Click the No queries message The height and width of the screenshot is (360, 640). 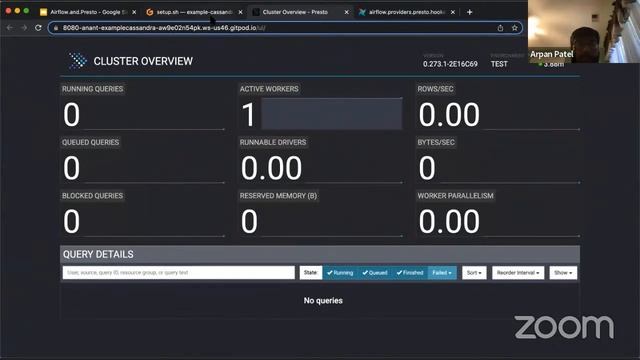323,301
